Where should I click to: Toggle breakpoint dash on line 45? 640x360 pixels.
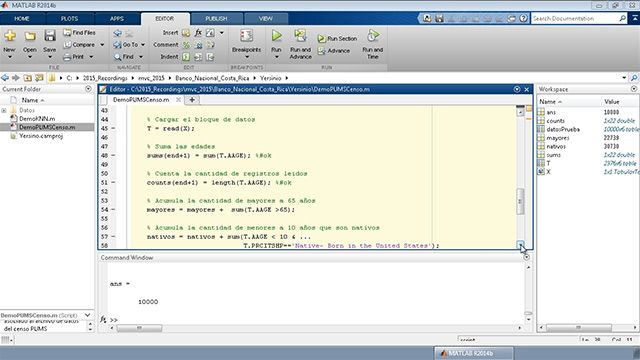[x=113, y=128]
